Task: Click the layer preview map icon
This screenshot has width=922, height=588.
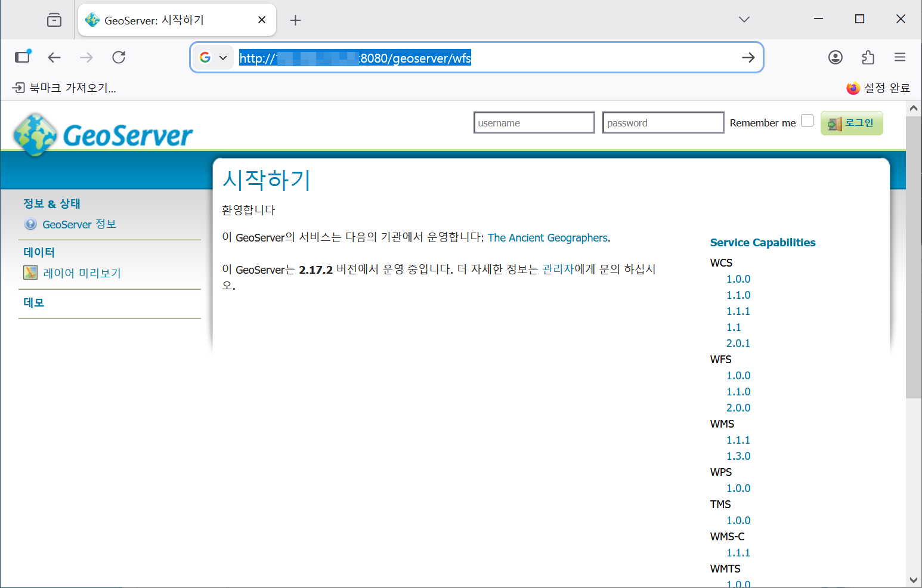Action: (x=30, y=273)
